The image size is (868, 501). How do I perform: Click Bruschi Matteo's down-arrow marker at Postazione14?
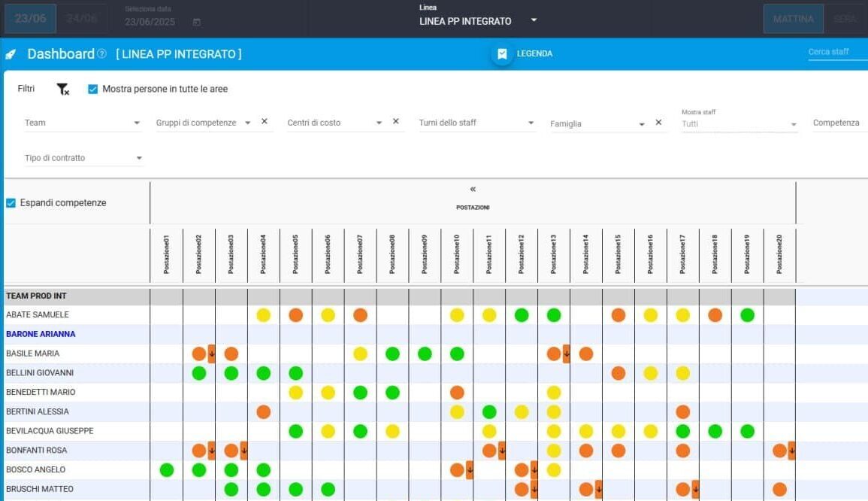(598, 490)
